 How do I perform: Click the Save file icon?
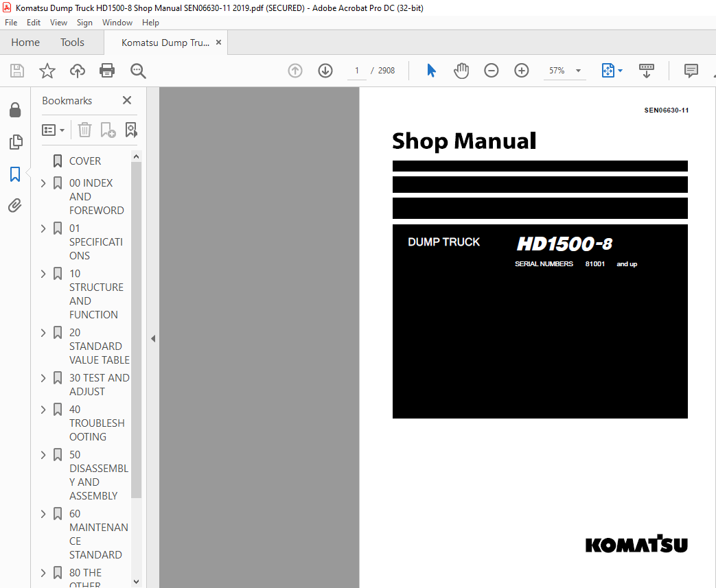coord(17,71)
